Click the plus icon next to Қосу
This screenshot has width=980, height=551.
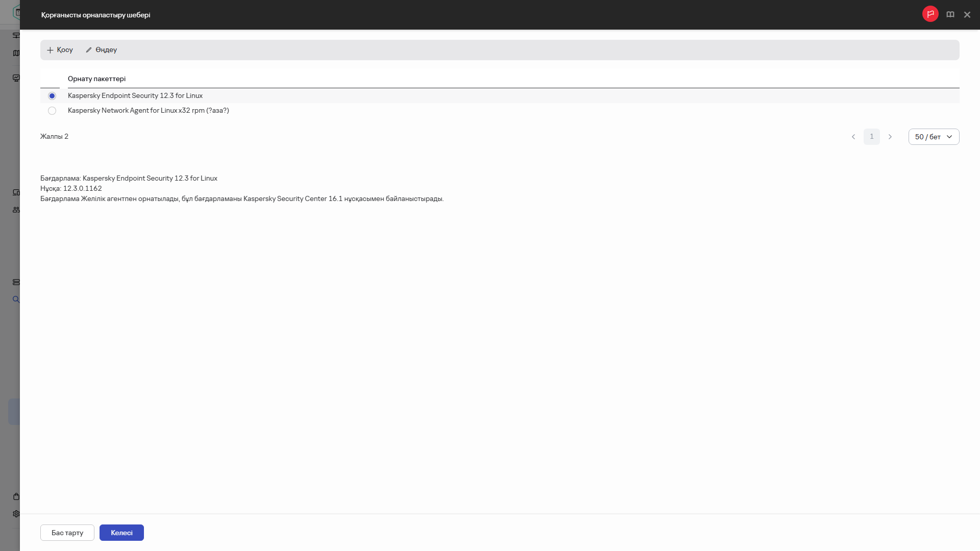[x=50, y=50]
